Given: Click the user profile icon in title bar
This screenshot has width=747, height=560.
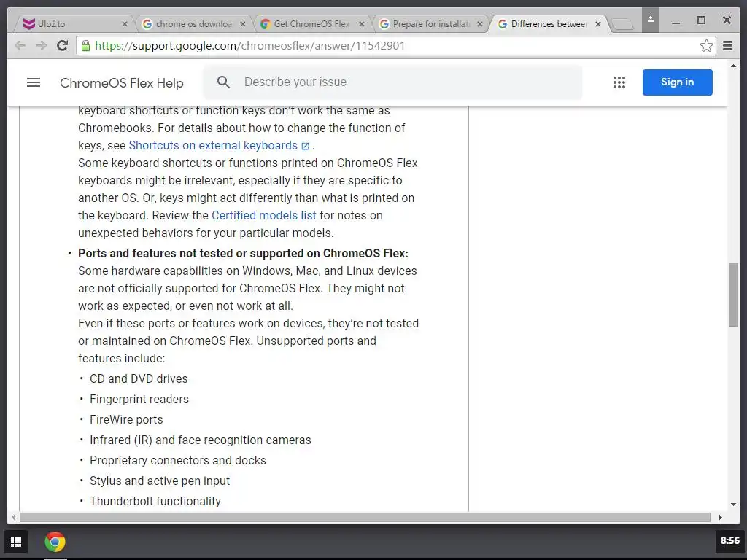Looking at the screenshot, I should click(650, 20).
